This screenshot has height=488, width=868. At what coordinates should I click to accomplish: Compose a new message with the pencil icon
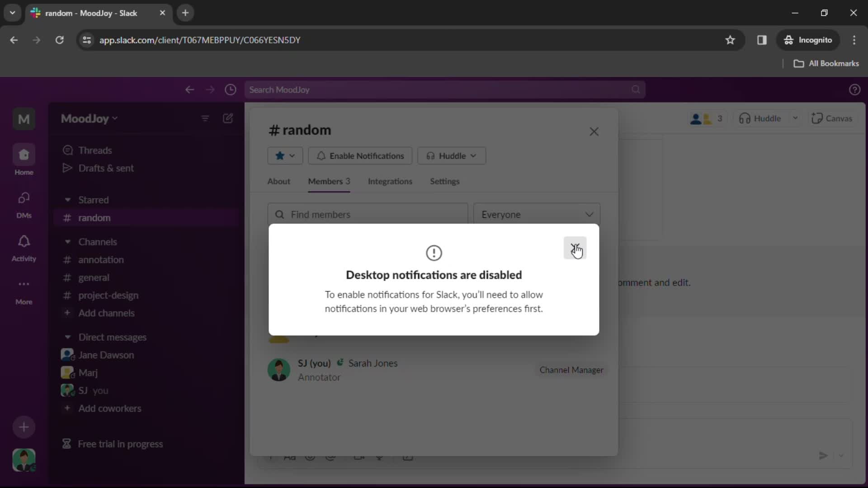click(228, 118)
